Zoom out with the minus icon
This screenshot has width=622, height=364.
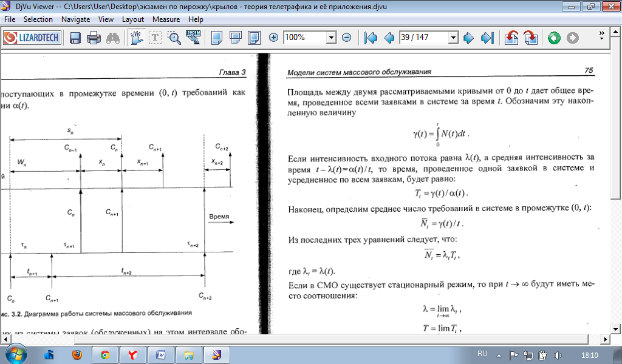click(x=346, y=38)
